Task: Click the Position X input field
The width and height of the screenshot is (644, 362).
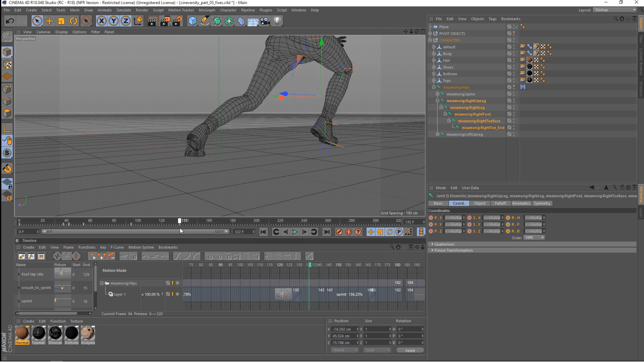Action: pyautogui.click(x=343, y=329)
